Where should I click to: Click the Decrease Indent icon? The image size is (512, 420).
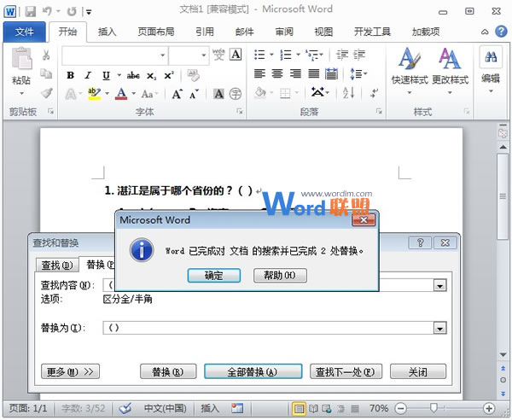pyautogui.click(x=342, y=55)
